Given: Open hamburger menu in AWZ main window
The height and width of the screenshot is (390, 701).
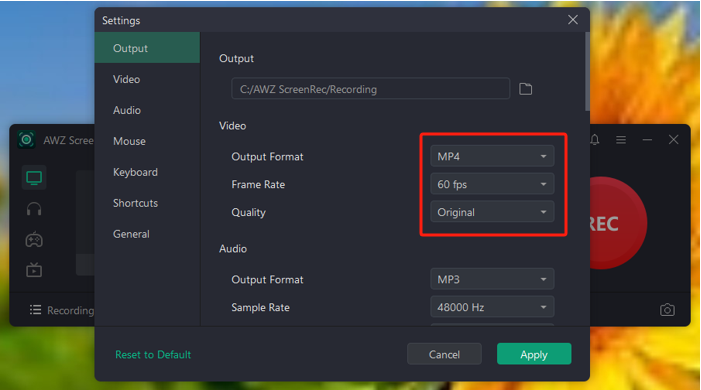Looking at the screenshot, I should click(621, 140).
